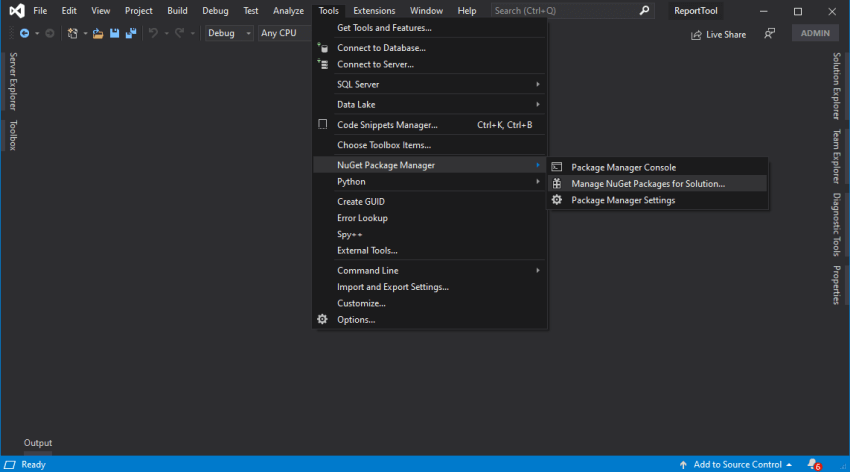Expand the Data Lake submenu
This screenshot has width=850, height=472.
[x=429, y=104]
